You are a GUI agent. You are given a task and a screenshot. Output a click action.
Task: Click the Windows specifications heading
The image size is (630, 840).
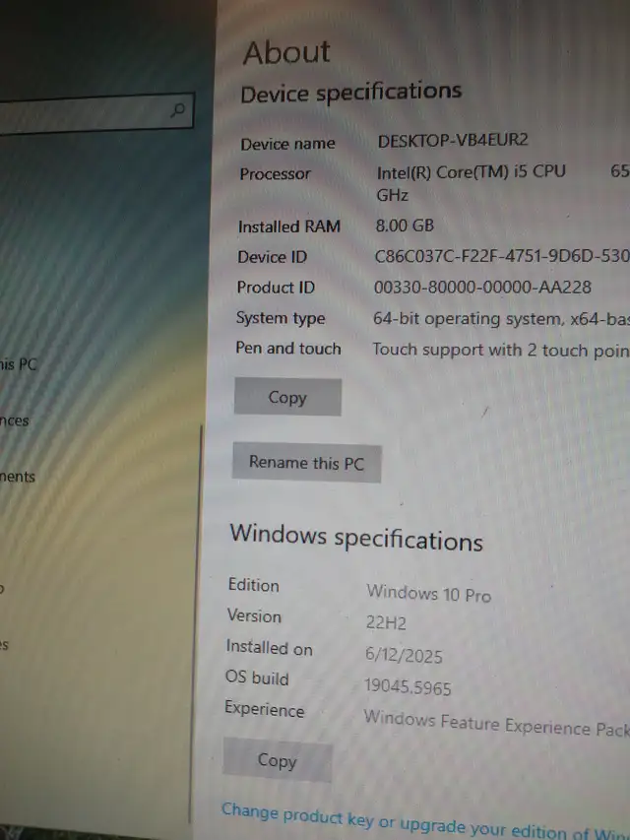coord(356,538)
